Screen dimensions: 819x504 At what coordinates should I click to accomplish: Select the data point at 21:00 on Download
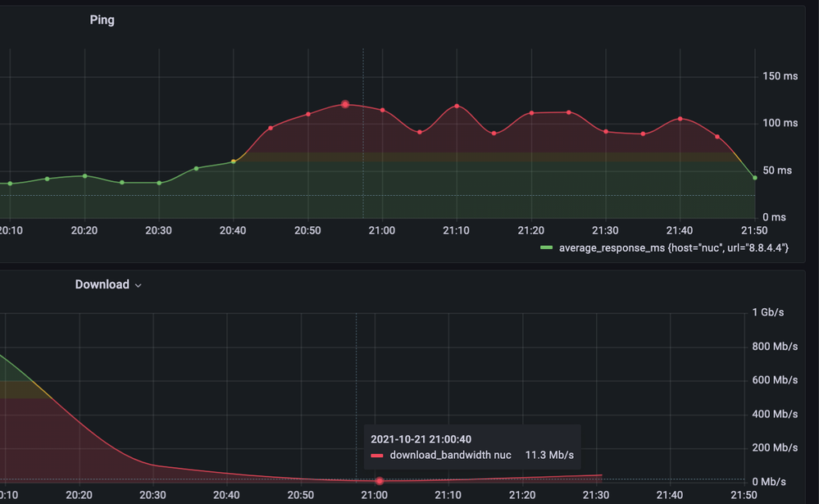[378, 482]
